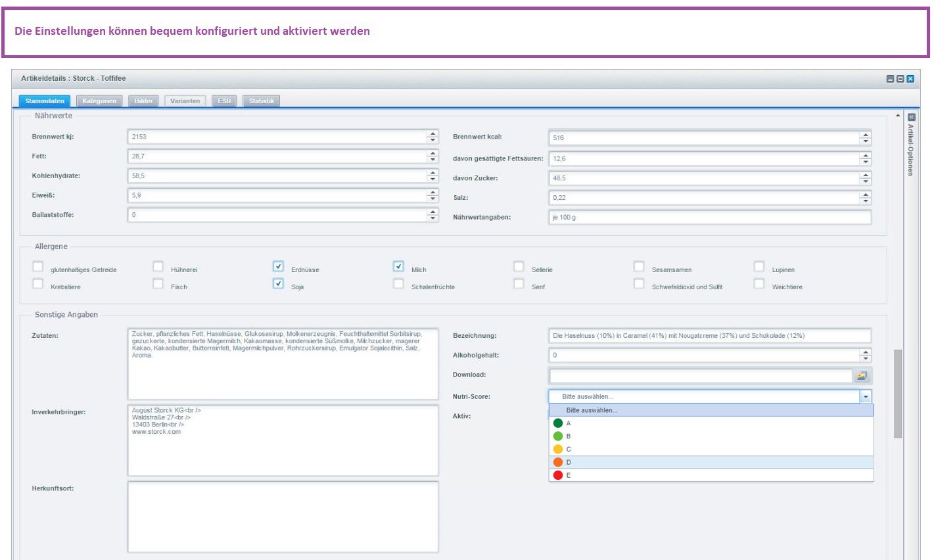Collapse the Artikel-Optionen side panel arrow
Screen dimensions: 934x560
911,117
